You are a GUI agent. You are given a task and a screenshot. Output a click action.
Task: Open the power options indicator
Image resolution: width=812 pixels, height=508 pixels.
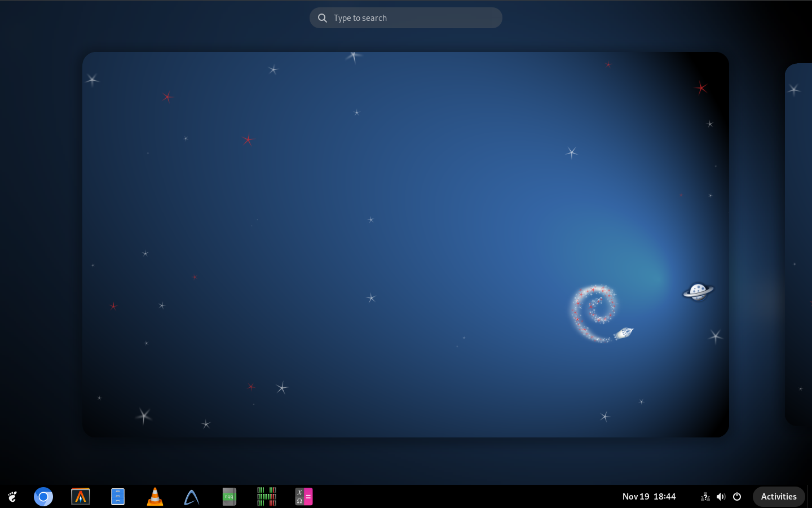click(737, 497)
